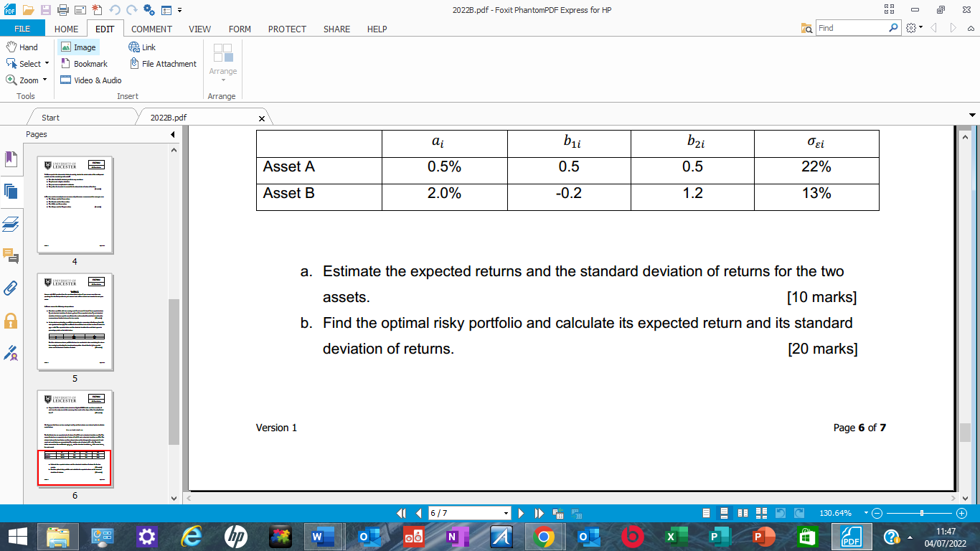This screenshot has width=980, height=551.
Task: Click the zoom out minus button
Action: [x=877, y=514]
